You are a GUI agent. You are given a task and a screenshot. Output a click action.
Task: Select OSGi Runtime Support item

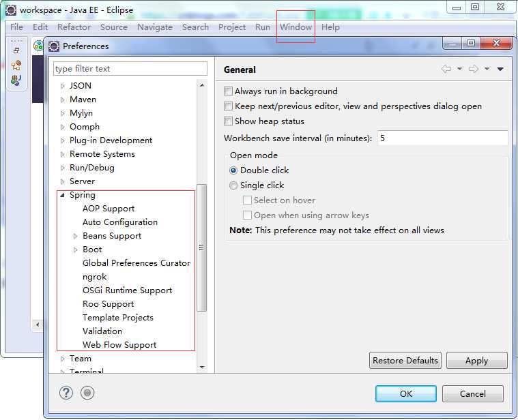pos(127,290)
